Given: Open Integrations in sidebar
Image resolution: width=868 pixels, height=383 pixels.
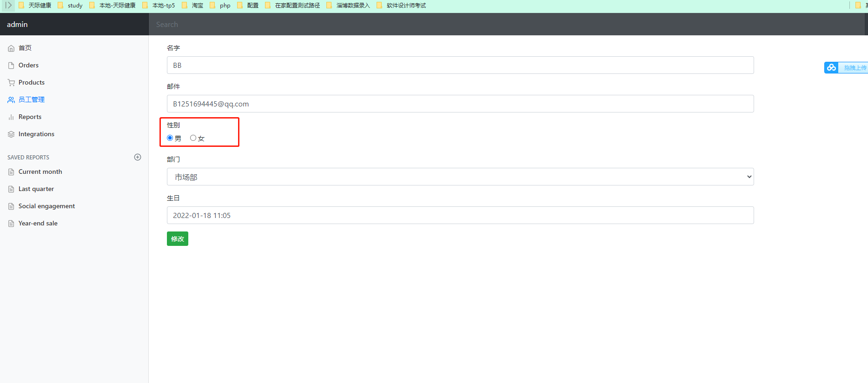Looking at the screenshot, I should click(x=36, y=134).
